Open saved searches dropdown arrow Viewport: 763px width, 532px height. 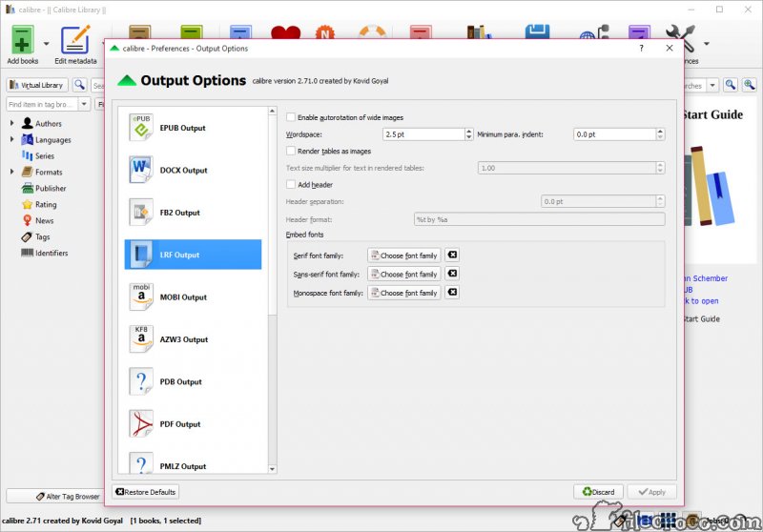click(x=712, y=85)
